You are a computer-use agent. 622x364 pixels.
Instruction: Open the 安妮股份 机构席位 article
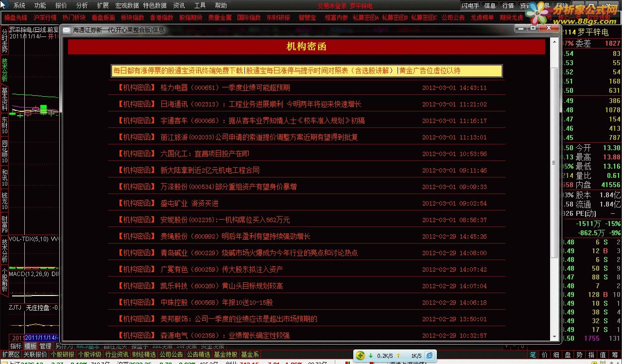point(225,220)
